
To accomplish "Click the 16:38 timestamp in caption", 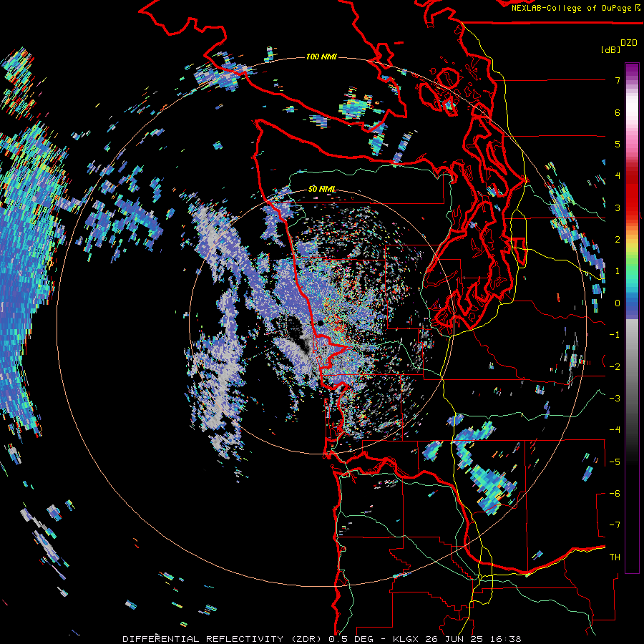I will pyautogui.click(x=505, y=639).
